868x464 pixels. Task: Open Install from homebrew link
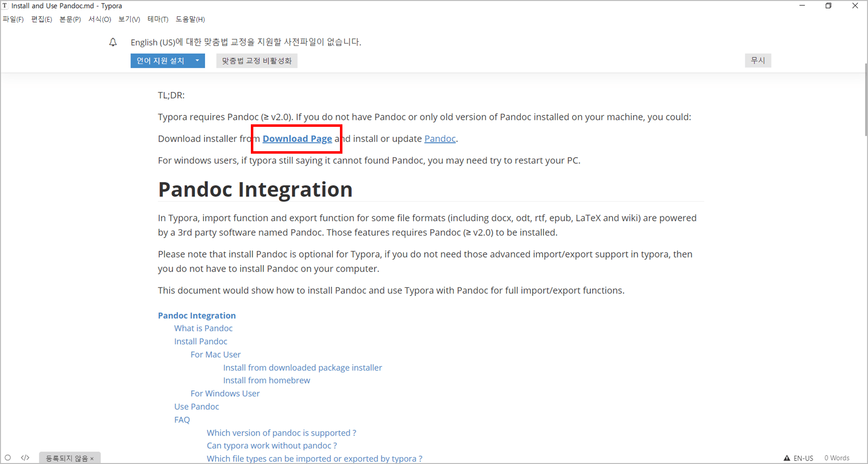266,380
